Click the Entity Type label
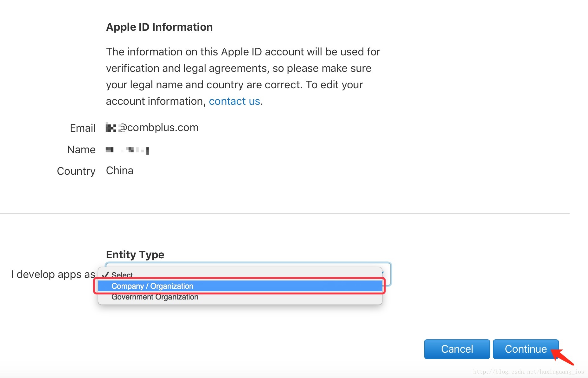Image resolution: width=588 pixels, height=378 pixels. pyautogui.click(x=135, y=254)
